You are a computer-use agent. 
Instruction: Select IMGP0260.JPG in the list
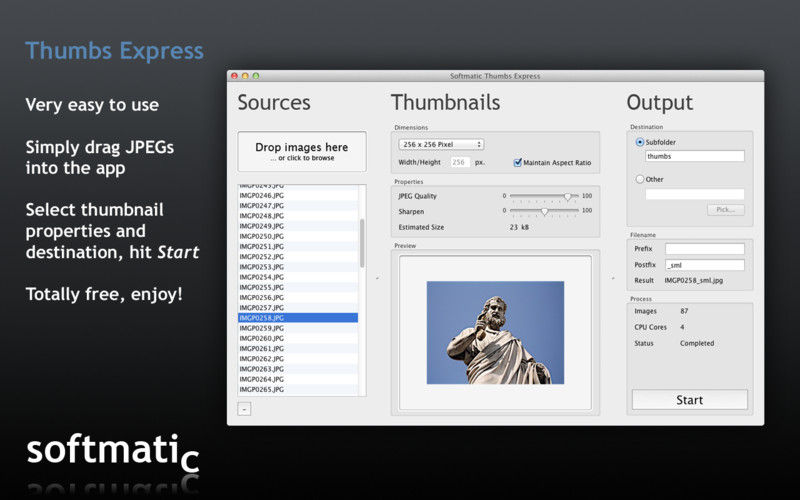point(298,338)
